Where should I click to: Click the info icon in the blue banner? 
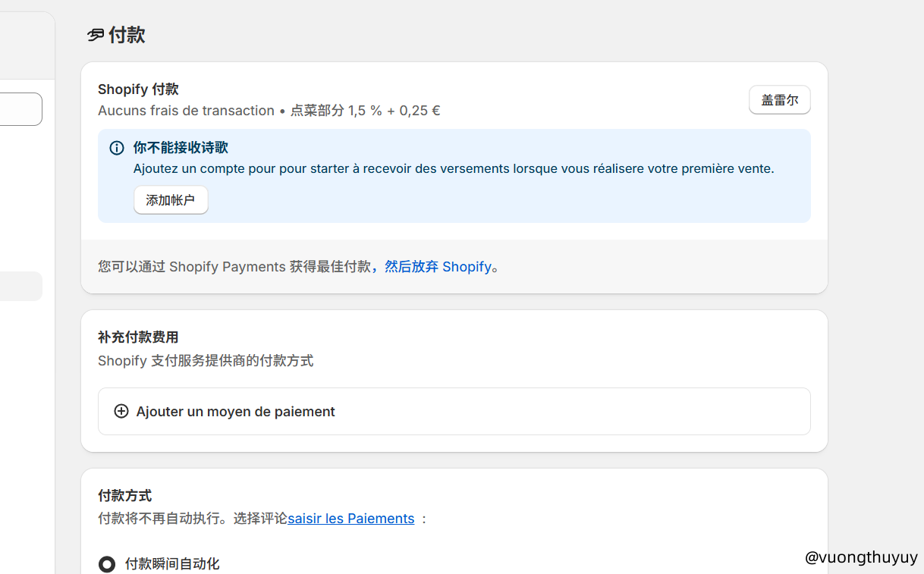point(117,148)
